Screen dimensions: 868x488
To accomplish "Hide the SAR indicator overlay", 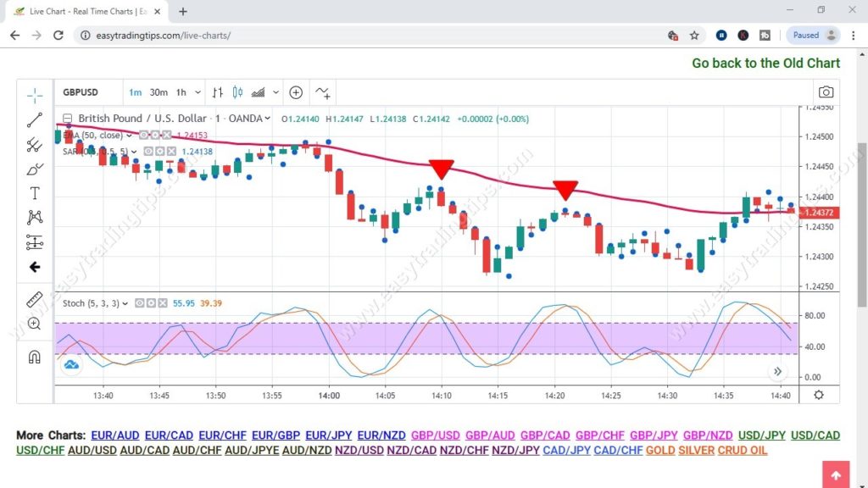I will pyautogui.click(x=147, y=150).
